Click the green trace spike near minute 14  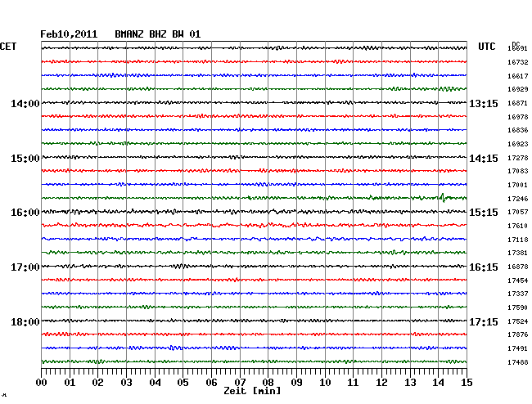[x=443, y=198]
